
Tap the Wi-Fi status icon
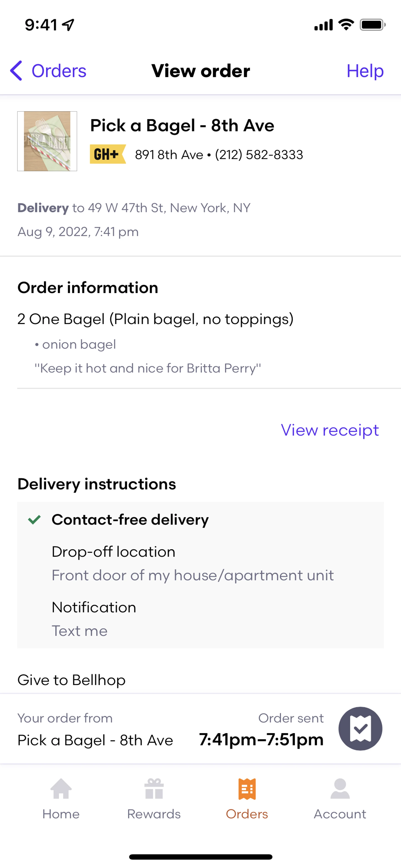346,25
